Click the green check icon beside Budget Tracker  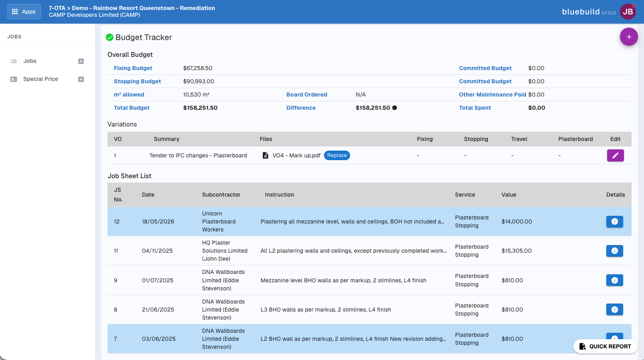109,37
